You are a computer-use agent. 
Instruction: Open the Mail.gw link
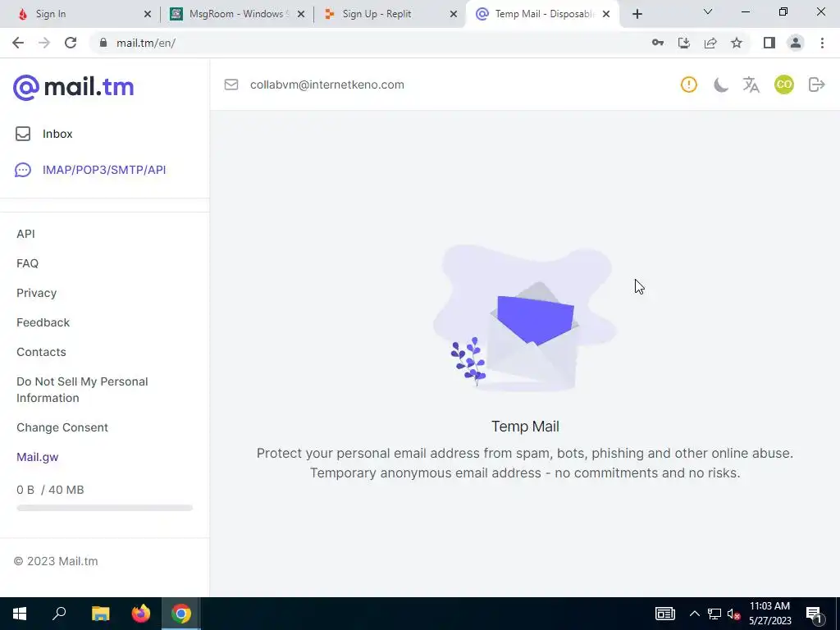[x=38, y=457]
